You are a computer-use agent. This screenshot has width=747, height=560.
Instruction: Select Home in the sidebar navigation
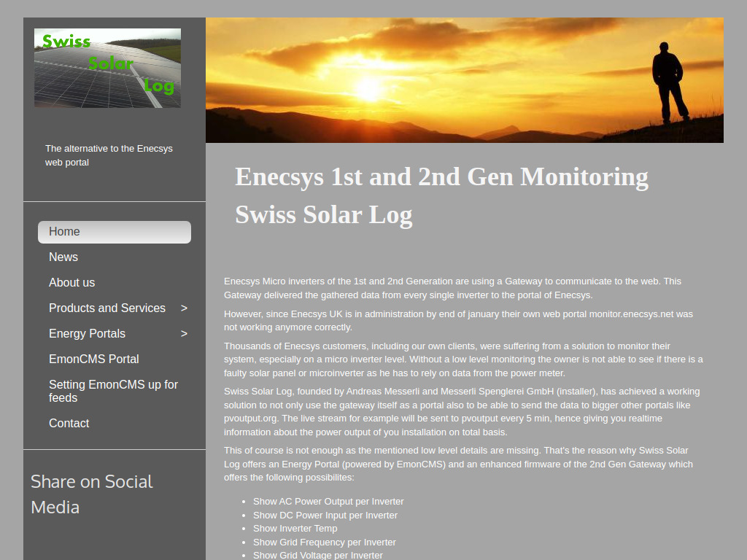coord(64,231)
